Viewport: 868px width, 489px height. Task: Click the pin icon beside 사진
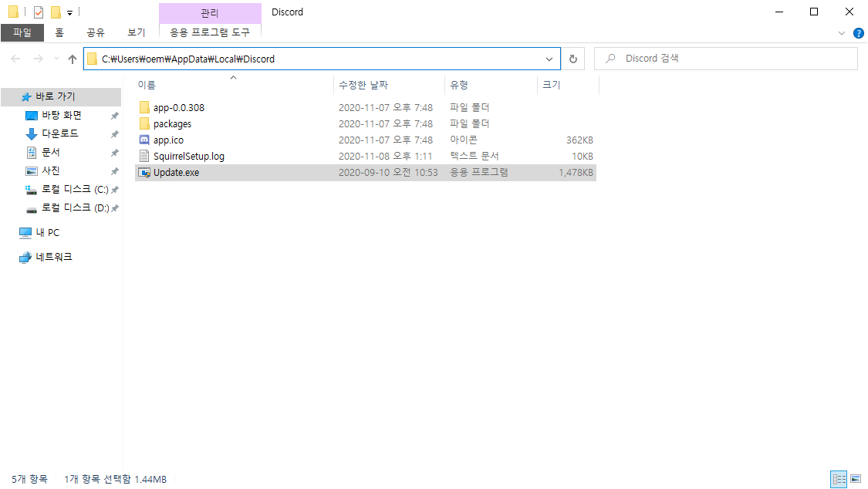click(115, 171)
